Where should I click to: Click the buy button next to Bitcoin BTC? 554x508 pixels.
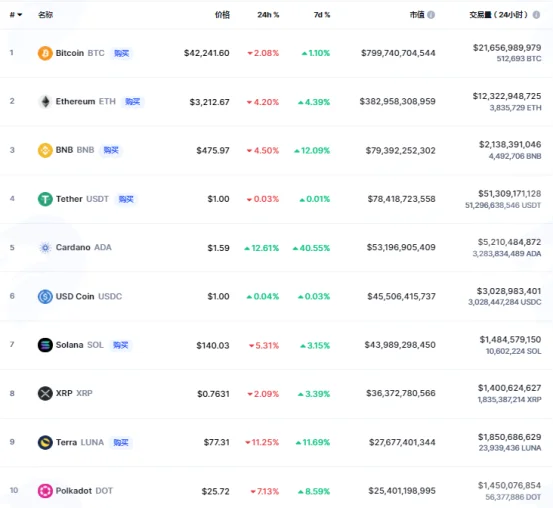coord(122,53)
